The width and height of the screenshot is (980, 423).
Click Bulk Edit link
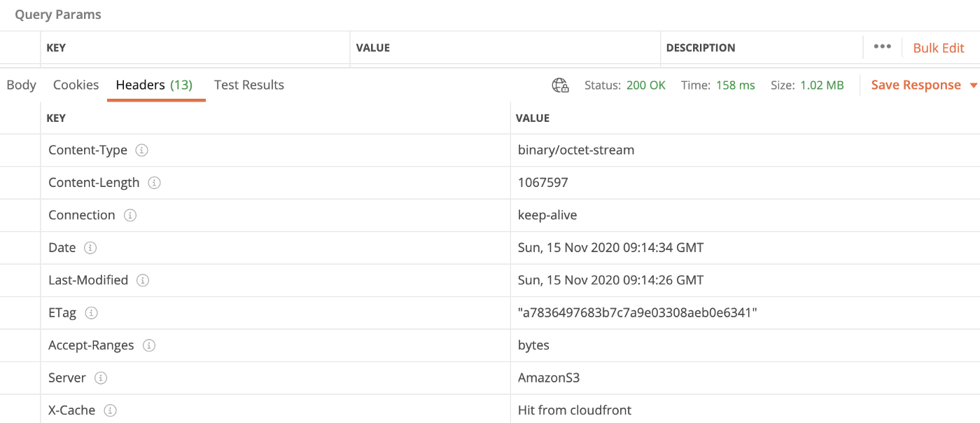939,48
